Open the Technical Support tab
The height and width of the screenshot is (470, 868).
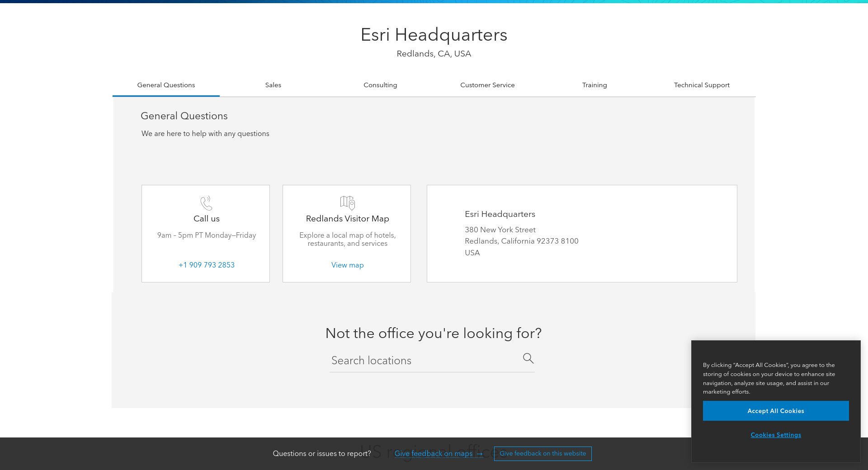702,85
